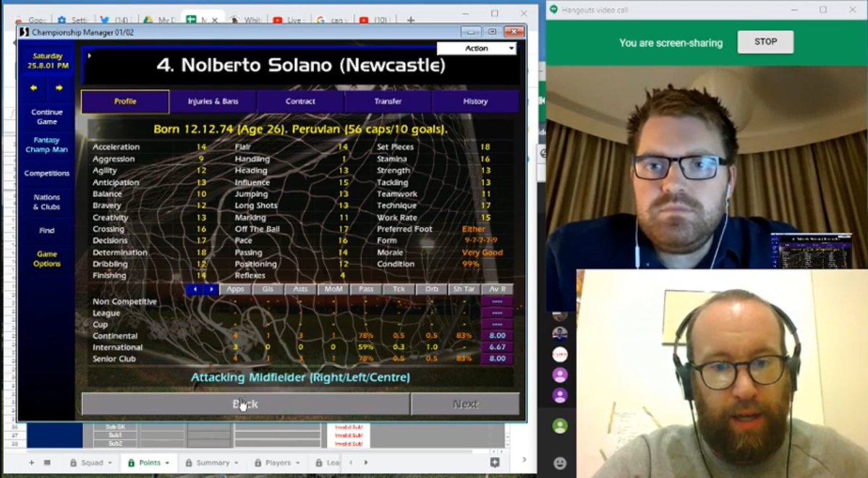
Task: Click the player name Nolberto Solano (Newcastle)
Action: pyautogui.click(x=301, y=65)
